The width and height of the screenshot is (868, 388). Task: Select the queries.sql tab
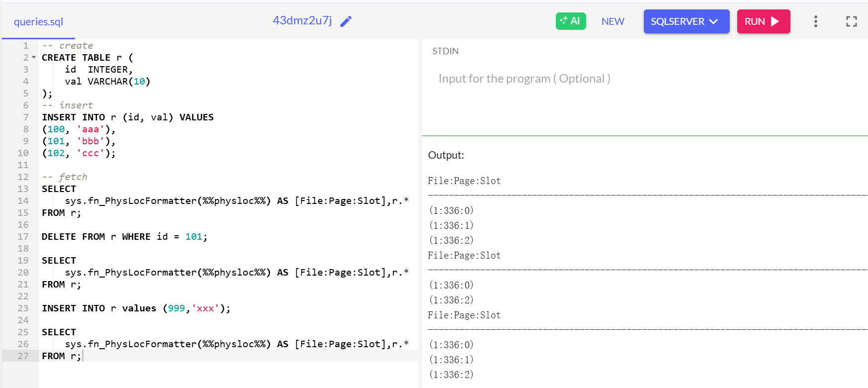[x=38, y=22]
